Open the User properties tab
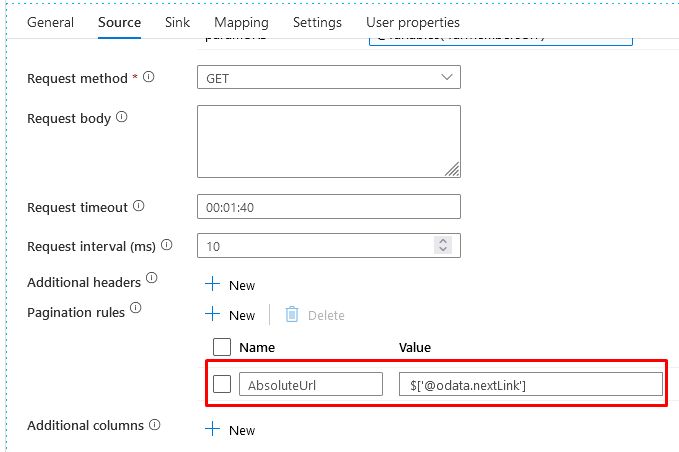 413,23
